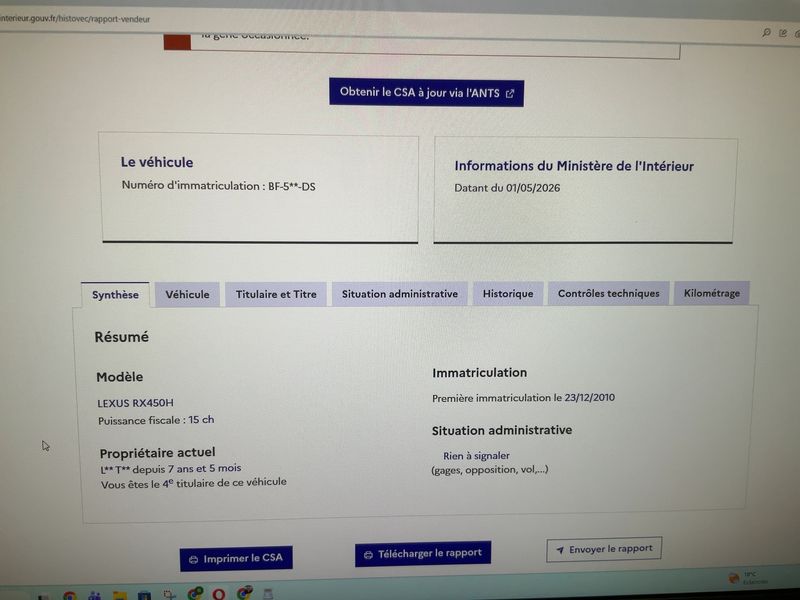Open Opera from the taskbar
The height and width of the screenshot is (600, 800).
219,594
